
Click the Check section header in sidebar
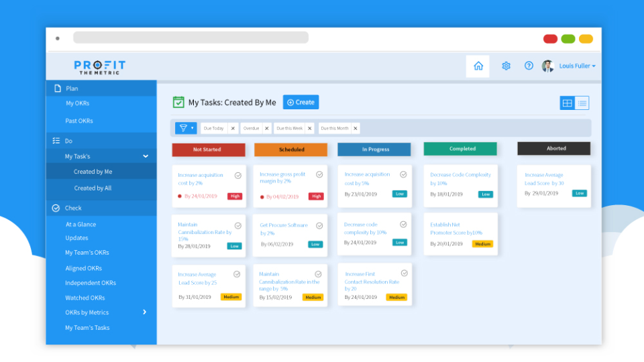coord(101,208)
